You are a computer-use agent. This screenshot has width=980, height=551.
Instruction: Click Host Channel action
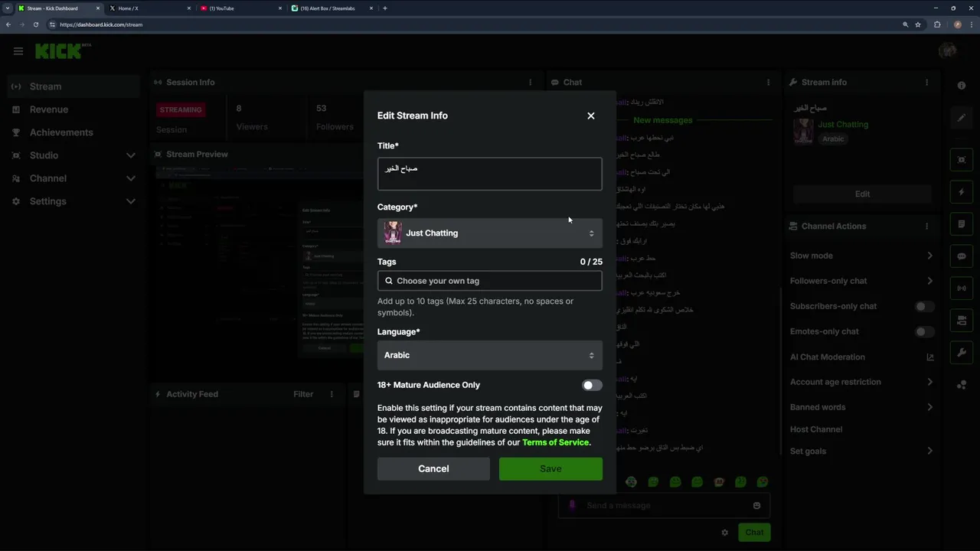click(816, 429)
